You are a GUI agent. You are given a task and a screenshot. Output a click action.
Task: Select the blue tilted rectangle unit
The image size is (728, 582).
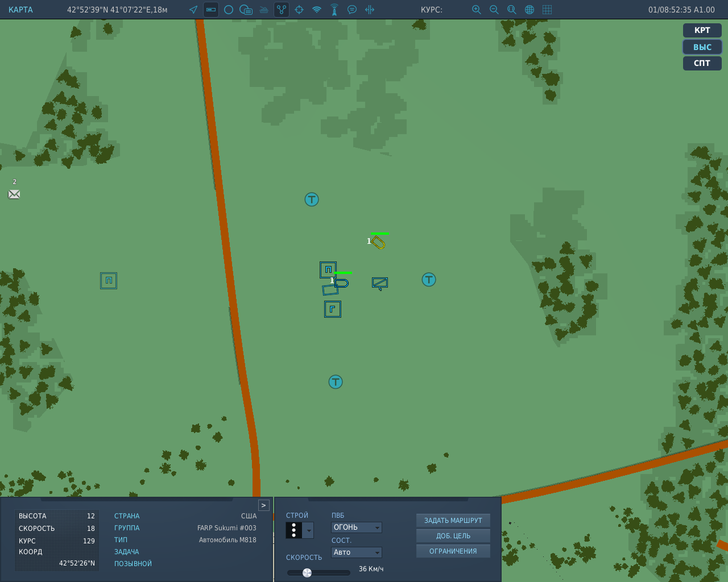pyautogui.click(x=330, y=290)
